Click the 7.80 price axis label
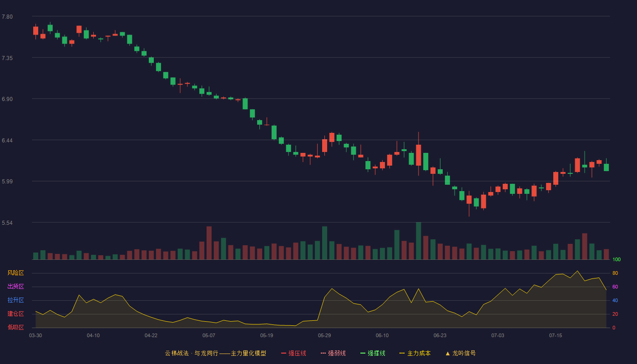This screenshot has width=637, height=364. 7,17
